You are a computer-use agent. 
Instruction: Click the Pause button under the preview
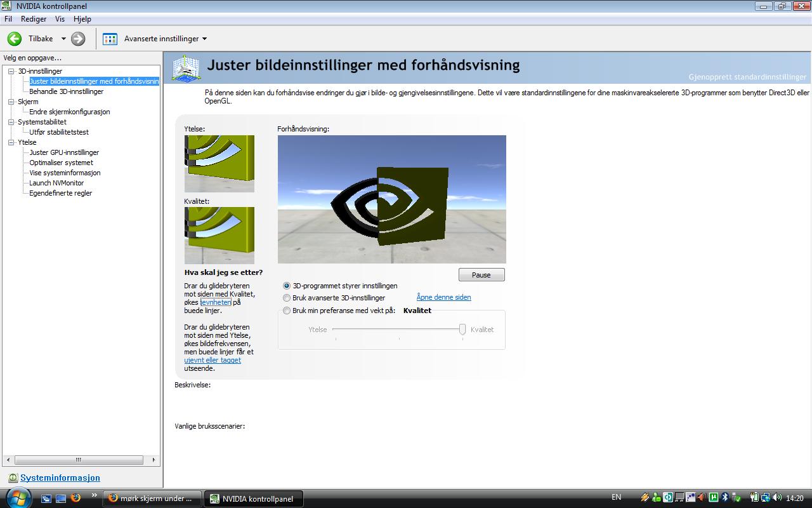click(x=481, y=275)
